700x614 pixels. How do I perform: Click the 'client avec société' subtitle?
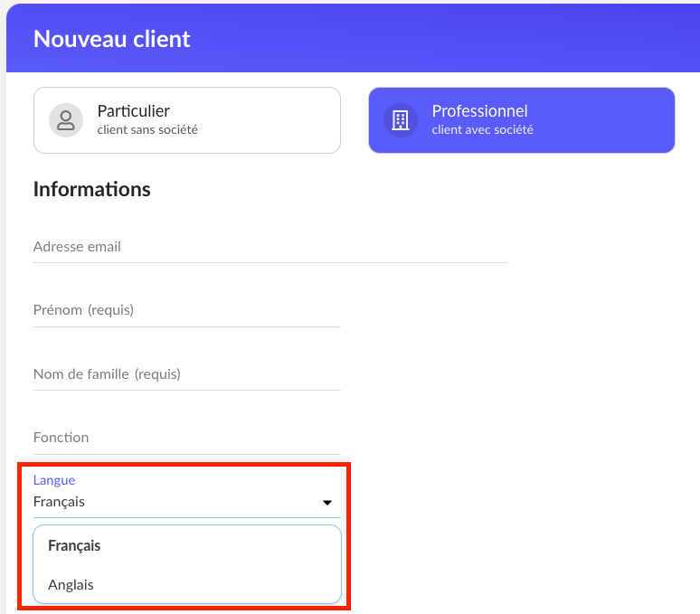[x=482, y=130]
